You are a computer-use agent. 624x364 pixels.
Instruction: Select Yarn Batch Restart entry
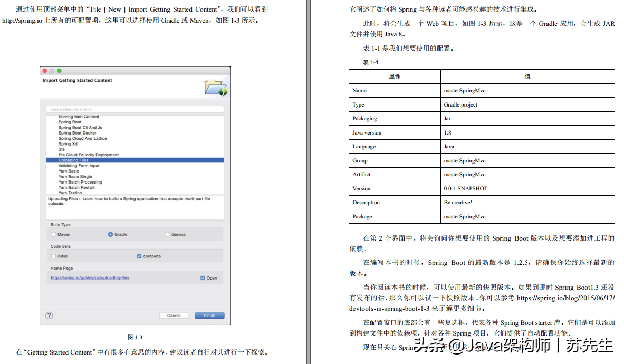point(77,187)
